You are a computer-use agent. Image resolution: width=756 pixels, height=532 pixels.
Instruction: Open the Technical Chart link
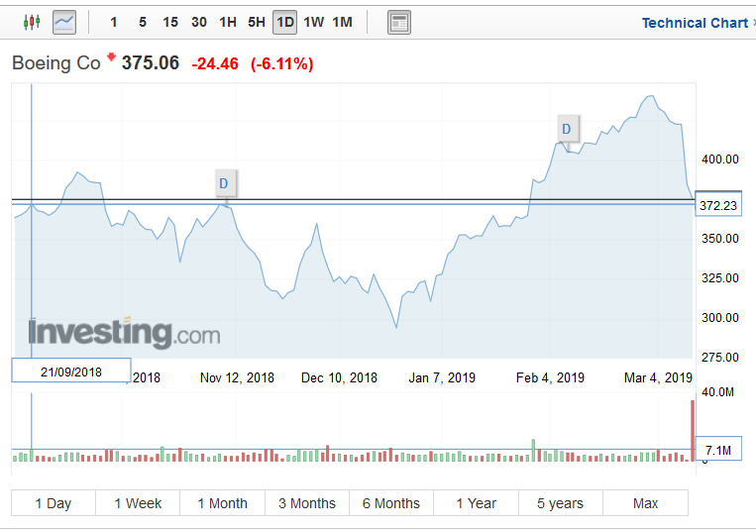[695, 23]
